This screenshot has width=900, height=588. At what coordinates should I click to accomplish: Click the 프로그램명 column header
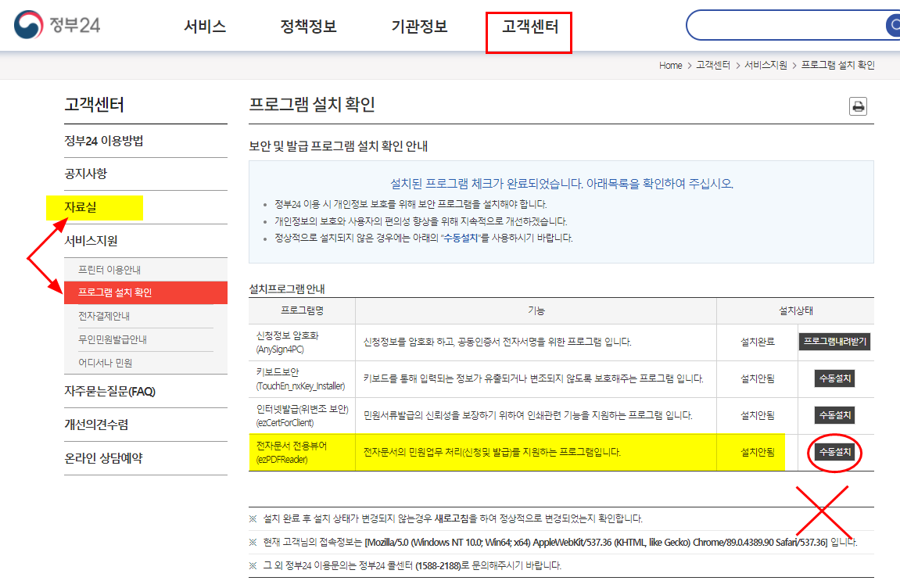coord(302,310)
